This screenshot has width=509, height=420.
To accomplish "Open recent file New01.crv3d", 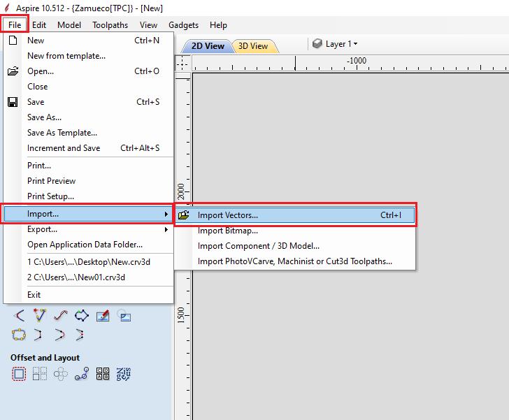I will click(x=88, y=277).
